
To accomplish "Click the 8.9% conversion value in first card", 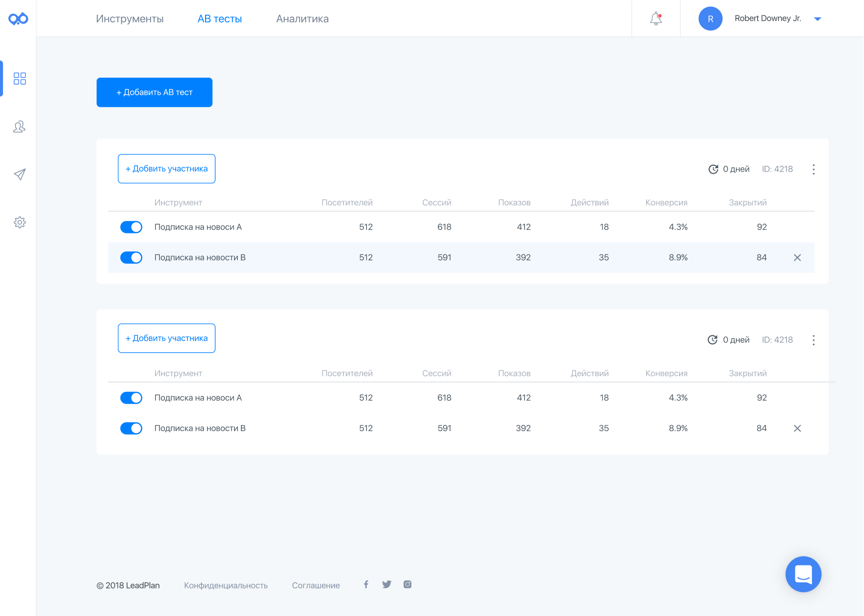I will click(x=678, y=257).
